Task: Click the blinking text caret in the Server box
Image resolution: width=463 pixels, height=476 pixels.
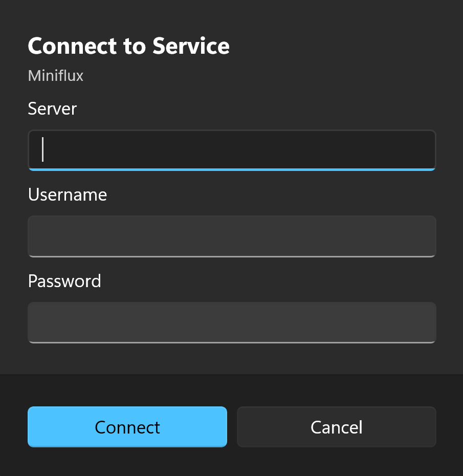Action: coord(43,149)
